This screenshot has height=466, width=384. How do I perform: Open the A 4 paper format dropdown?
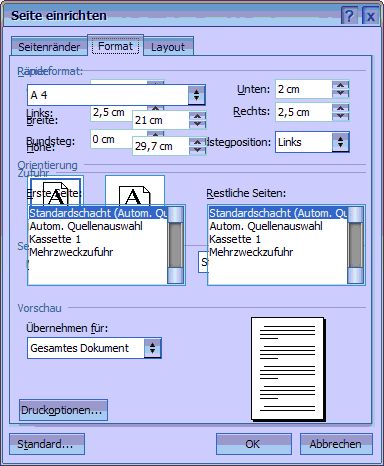point(116,95)
